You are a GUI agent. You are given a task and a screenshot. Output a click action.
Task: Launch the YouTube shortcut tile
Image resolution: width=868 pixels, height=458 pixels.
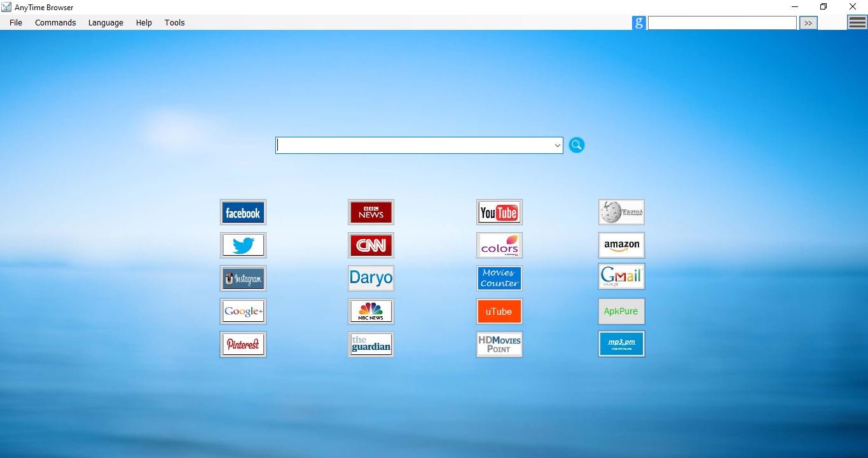[500, 212]
